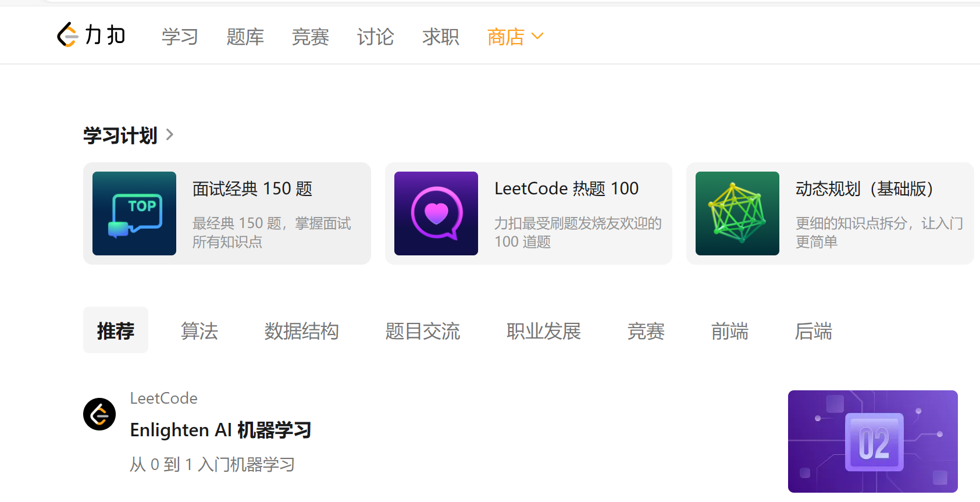980x502 pixels.
Task: Open the purple heart chat bubble icon
Action: tap(436, 213)
